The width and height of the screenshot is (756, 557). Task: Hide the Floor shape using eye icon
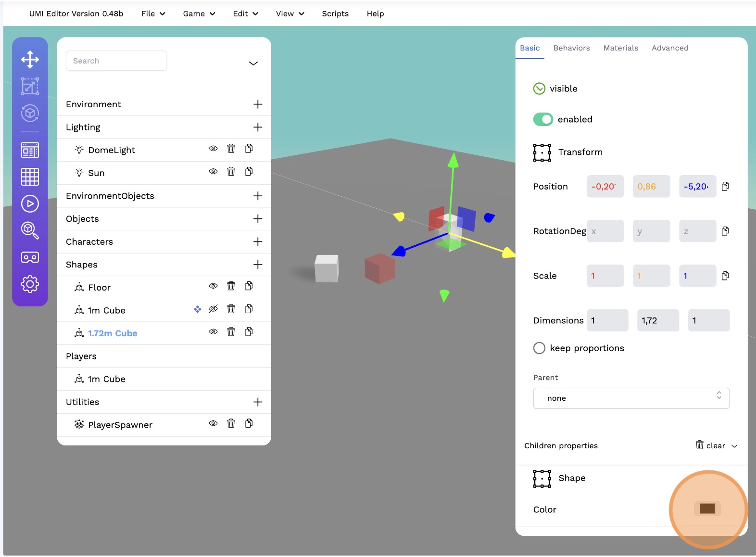pyautogui.click(x=213, y=286)
